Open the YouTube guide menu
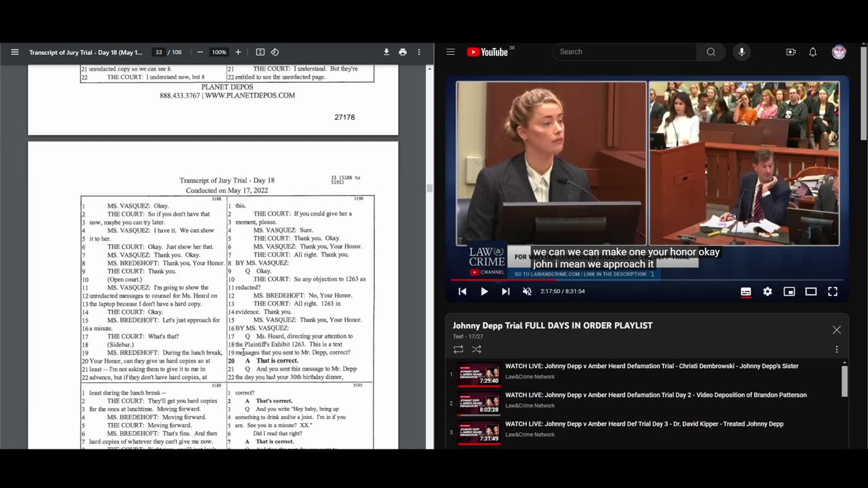868x488 pixels. pyautogui.click(x=450, y=52)
